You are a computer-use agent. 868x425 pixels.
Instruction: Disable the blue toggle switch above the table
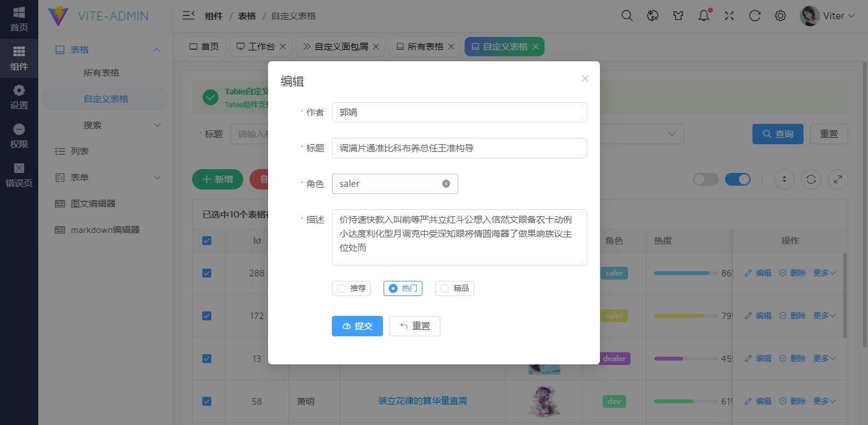(738, 179)
